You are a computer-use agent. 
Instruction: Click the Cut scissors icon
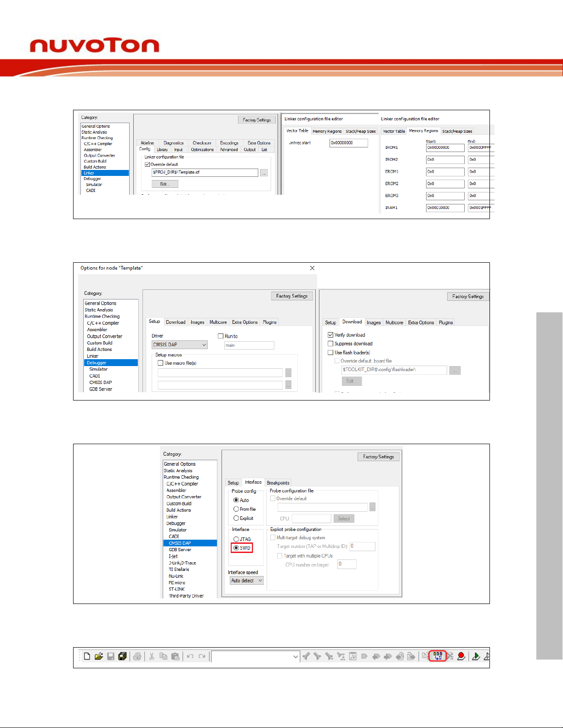tap(152, 656)
